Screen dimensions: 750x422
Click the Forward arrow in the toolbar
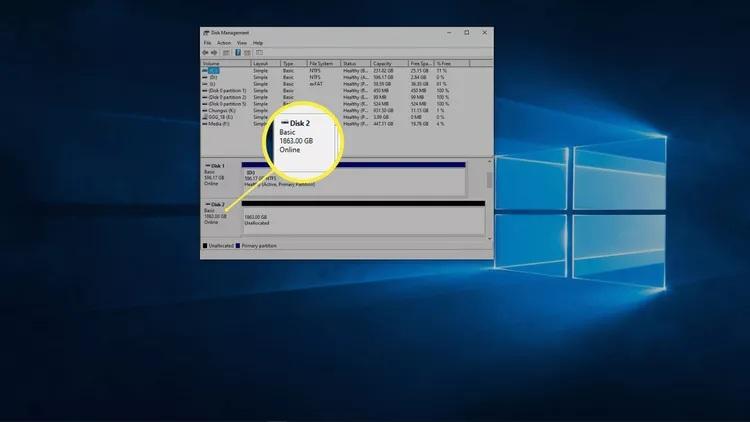pyautogui.click(x=214, y=52)
